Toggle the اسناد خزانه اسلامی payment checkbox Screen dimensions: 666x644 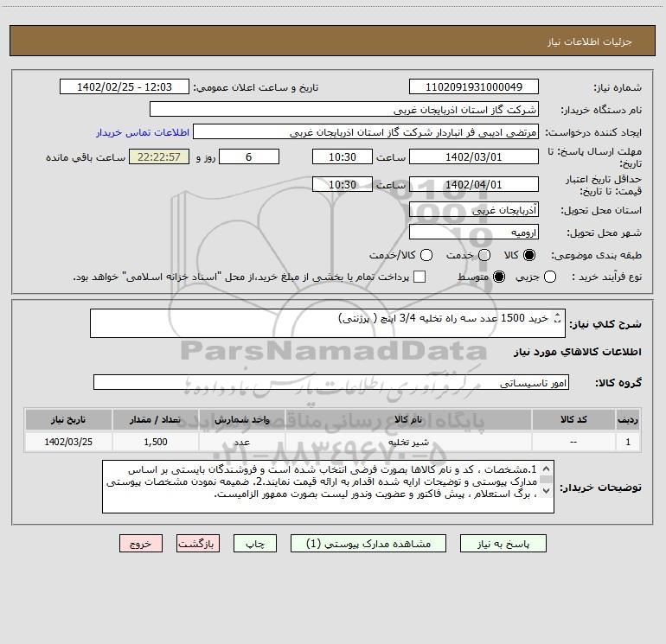pos(419,277)
